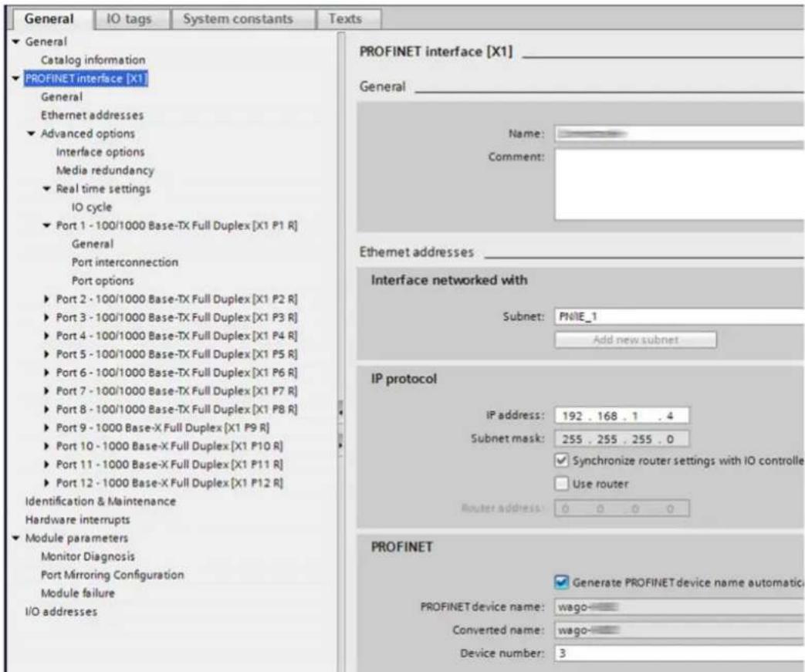
Task: Open Identification & Maintenance in the tree
Action: [x=100, y=501]
